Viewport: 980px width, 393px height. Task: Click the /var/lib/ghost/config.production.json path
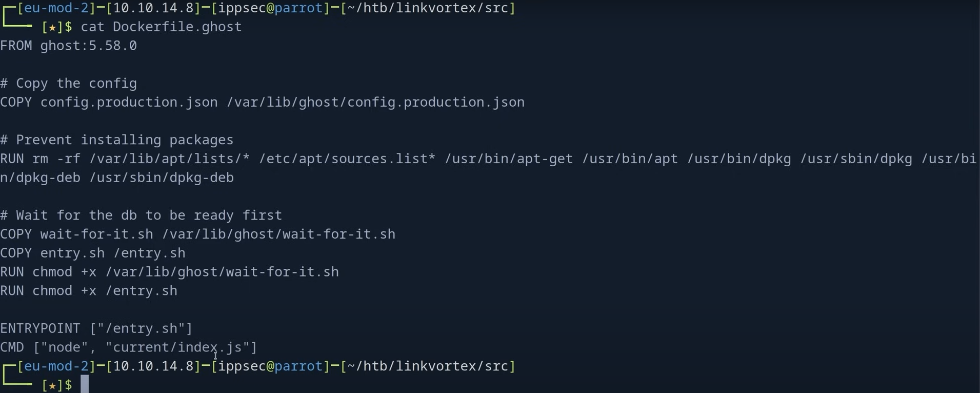pos(375,102)
